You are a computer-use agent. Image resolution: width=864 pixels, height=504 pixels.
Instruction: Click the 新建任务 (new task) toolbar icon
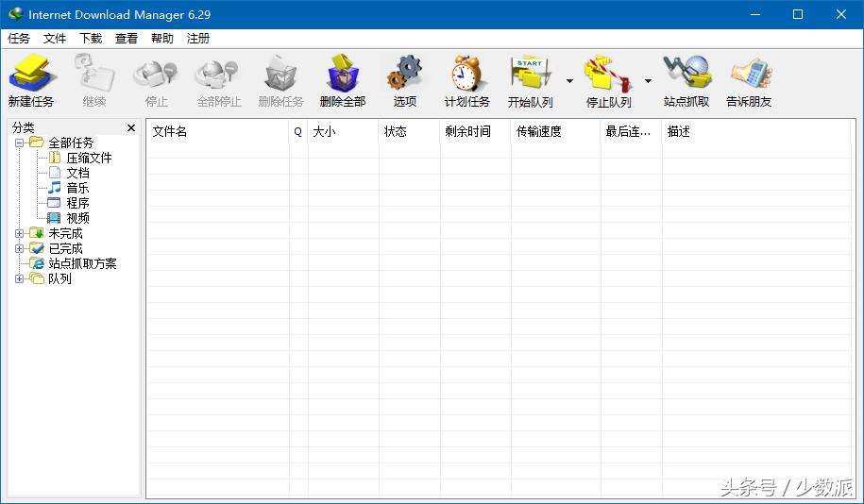[x=31, y=74]
